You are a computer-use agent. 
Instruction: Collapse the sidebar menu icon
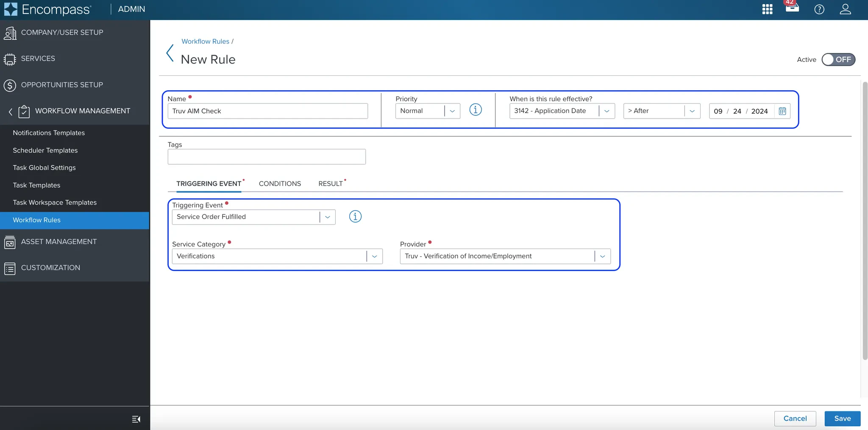pyautogui.click(x=136, y=419)
